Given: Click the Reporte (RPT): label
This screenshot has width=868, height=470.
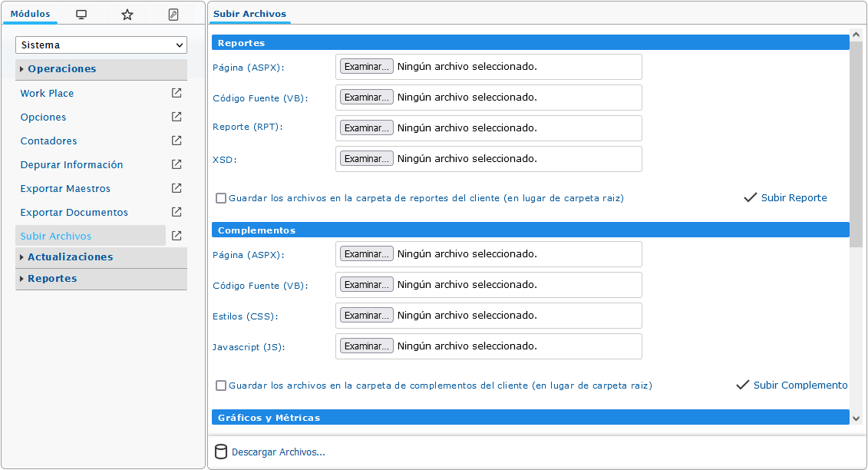Looking at the screenshot, I should click(x=247, y=127).
